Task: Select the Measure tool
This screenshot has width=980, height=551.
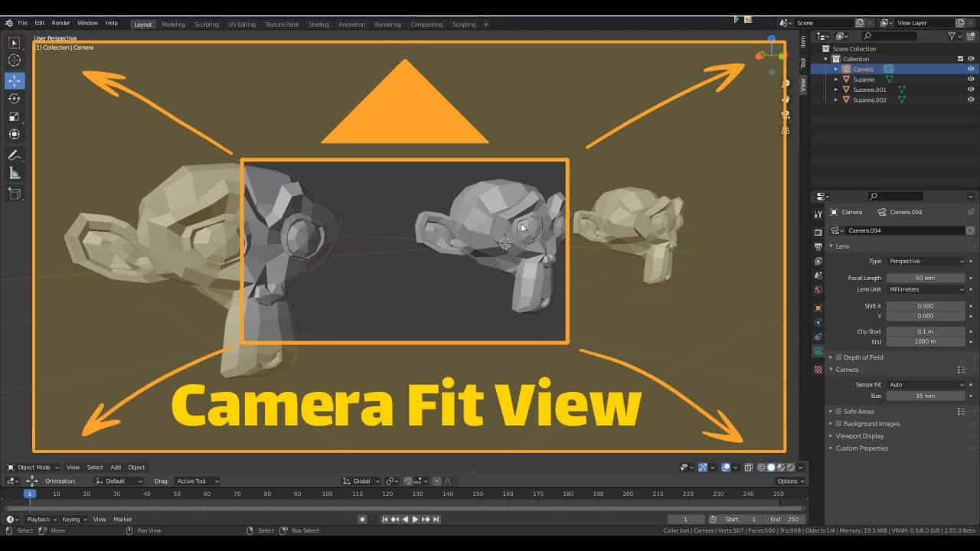Action: tap(15, 173)
